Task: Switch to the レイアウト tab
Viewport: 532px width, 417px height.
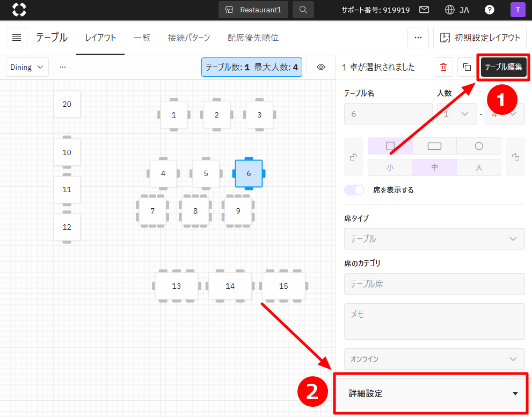Action: pos(100,38)
